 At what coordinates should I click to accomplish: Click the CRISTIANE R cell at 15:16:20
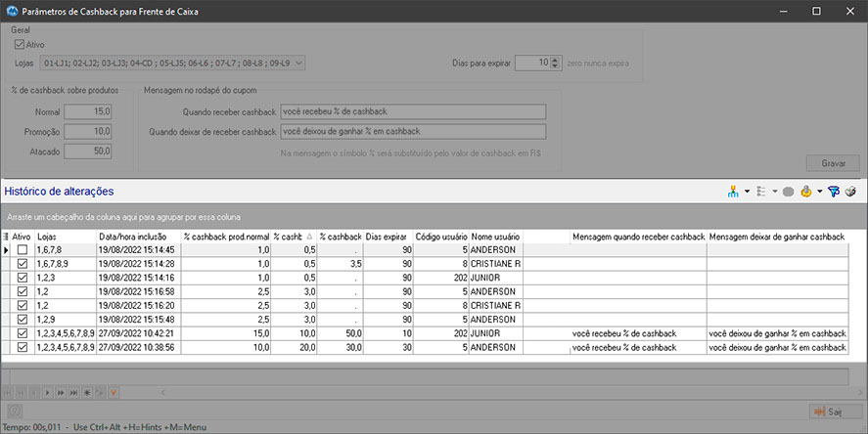tap(496, 305)
